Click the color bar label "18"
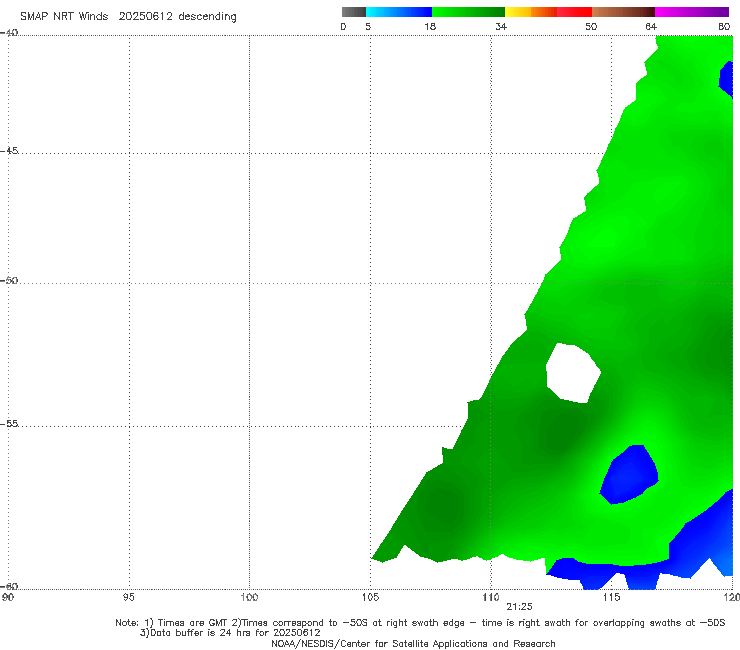This screenshot has height=650, width=740. point(430,26)
